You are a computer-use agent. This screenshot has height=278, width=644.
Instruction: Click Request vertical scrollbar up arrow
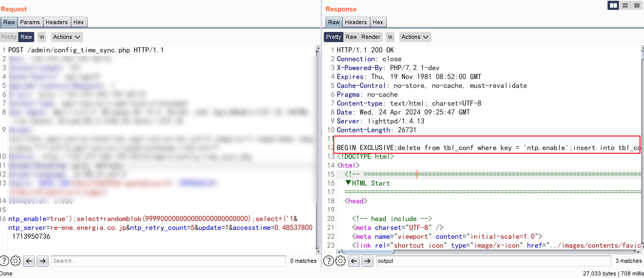318,48
